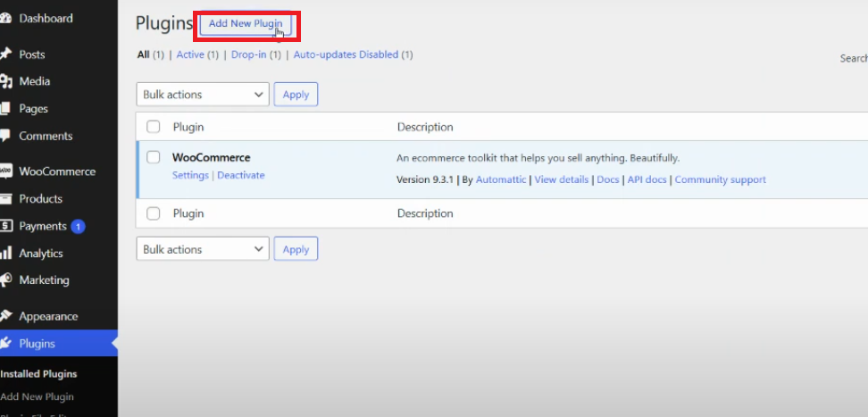
Task: Open Media via its sidebar icon
Action: click(5, 81)
